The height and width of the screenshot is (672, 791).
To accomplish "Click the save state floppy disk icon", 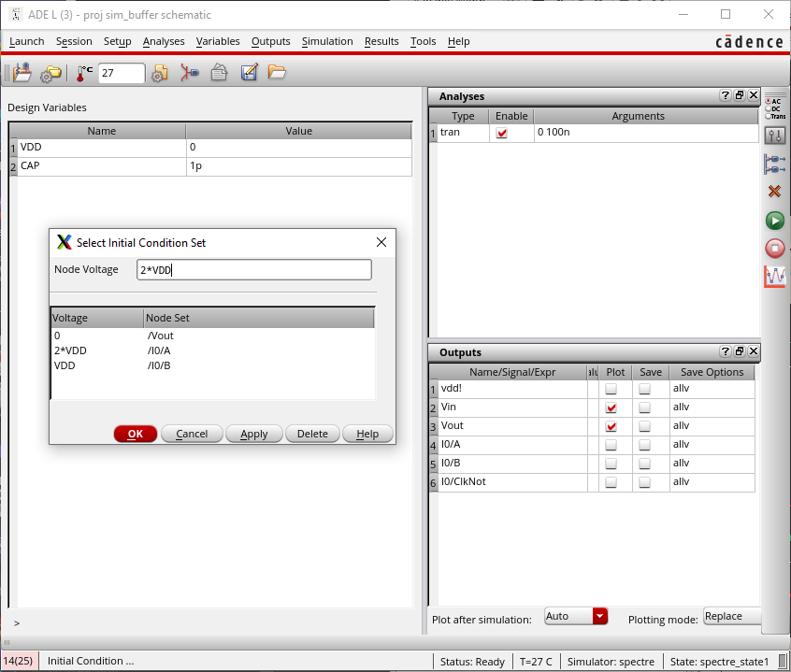I will tap(249, 73).
